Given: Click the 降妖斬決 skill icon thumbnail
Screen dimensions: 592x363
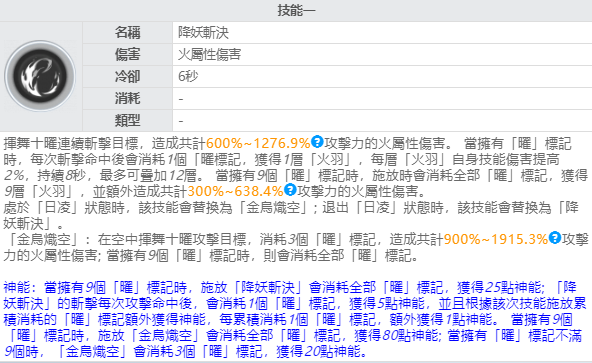Looking at the screenshot, I should coord(40,76).
